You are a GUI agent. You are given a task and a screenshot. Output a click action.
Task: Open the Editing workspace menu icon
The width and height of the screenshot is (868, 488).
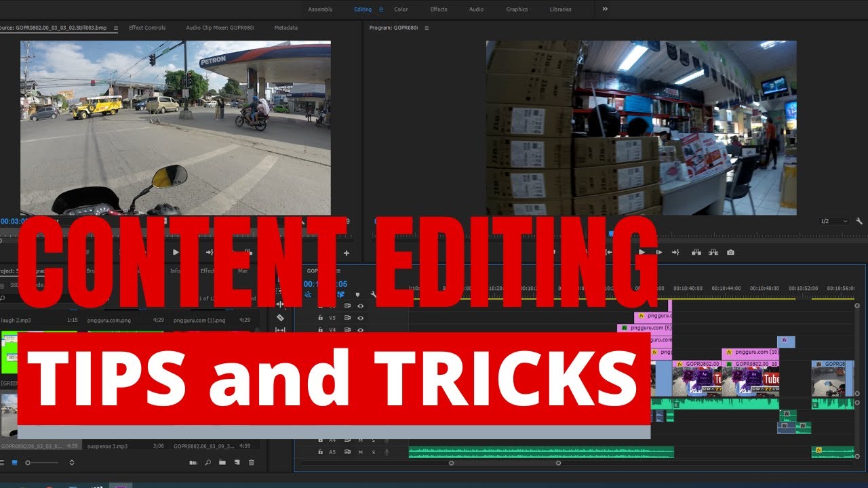(381, 9)
